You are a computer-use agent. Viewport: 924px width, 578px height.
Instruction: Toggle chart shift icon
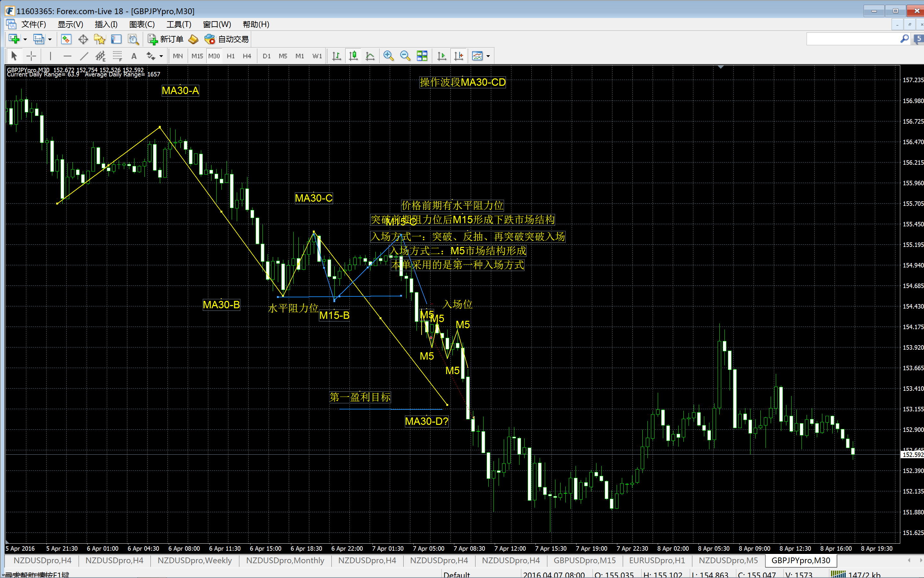(458, 56)
